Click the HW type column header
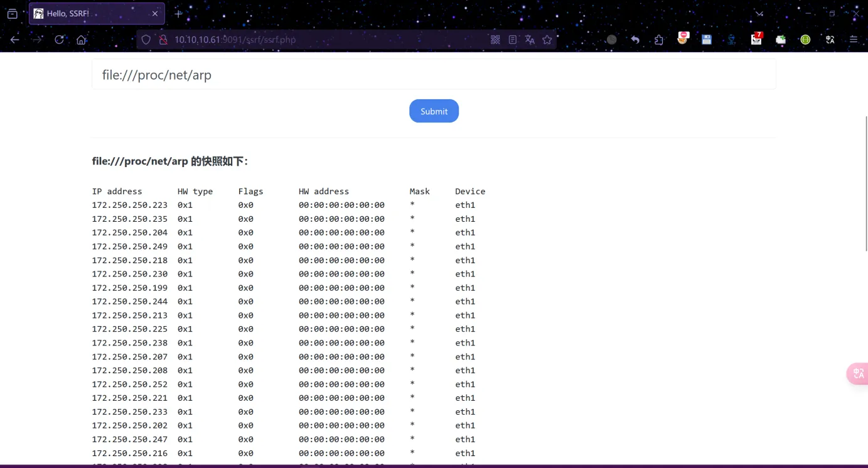Viewport: 868px width, 468px height. click(195, 191)
